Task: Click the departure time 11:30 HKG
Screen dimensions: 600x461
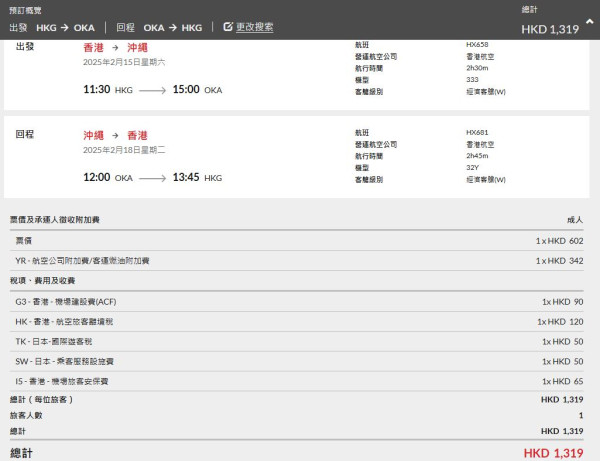Action: 108,90
